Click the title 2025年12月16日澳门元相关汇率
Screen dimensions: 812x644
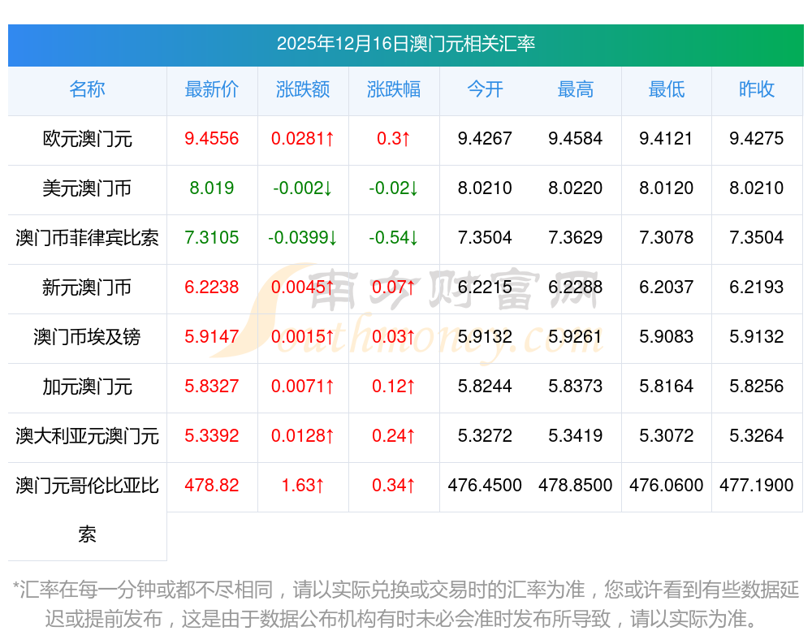click(x=406, y=44)
